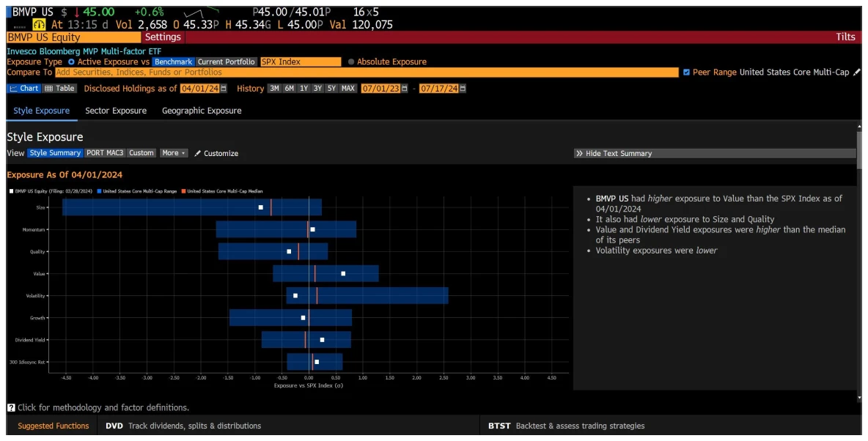The width and height of the screenshot is (868, 441).
Task: Click the pencil icon beside Peer Range
Action: click(856, 73)
